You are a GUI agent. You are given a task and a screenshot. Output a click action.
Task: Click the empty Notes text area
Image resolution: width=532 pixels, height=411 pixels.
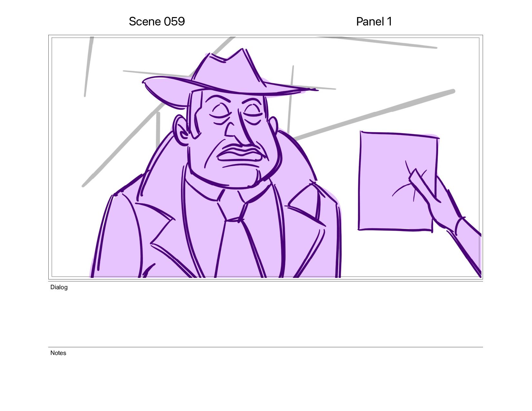[x=266, y=380]
